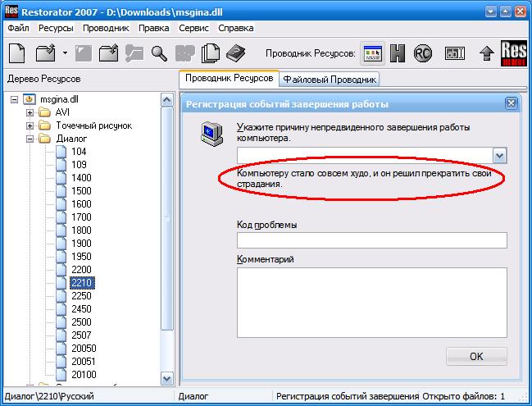Switch to Hex view mode (H icon)

pos(398,53)
